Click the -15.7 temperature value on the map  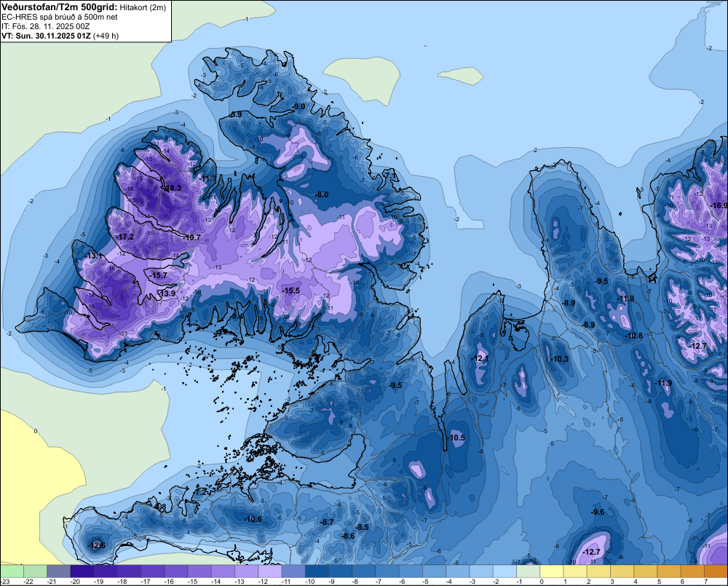pyautogui.click(x=158, y=275)
